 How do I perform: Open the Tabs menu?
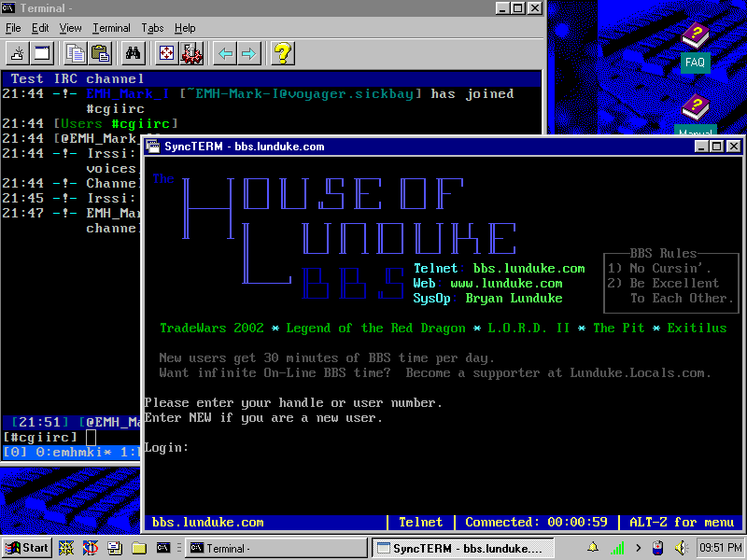152,28
